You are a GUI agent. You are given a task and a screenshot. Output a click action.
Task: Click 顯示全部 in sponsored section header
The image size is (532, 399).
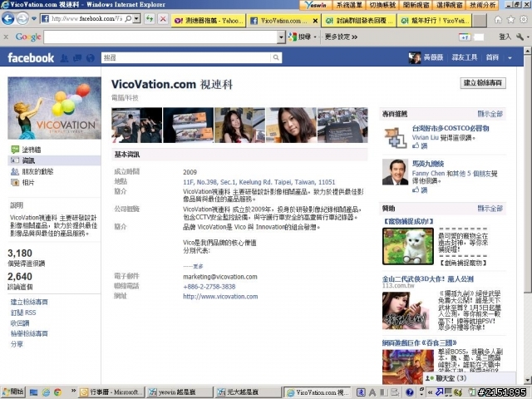pos(490,208)
